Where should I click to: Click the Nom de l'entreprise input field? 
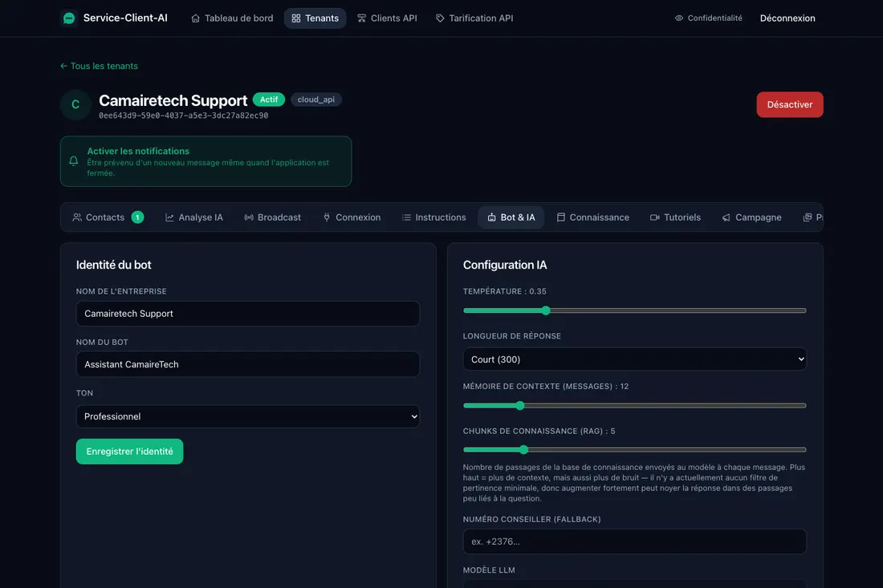(248, 314)
